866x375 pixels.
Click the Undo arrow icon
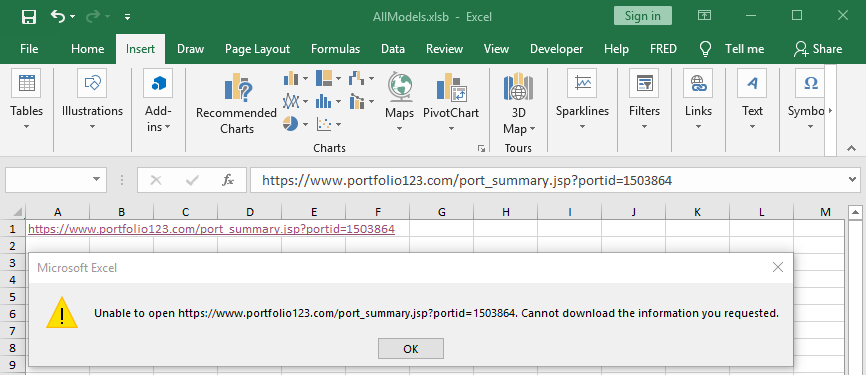pyautogui.click(x=57, y=16)
